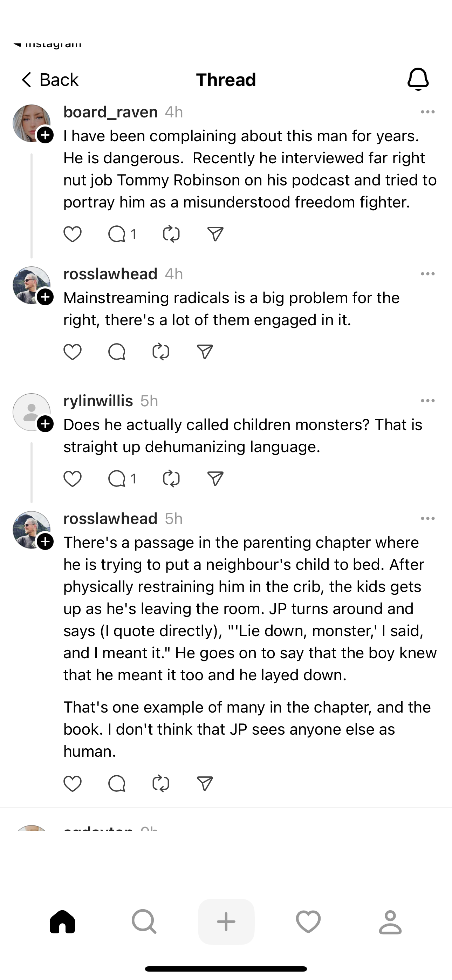Screen dimensions: 452x980
Task: Like board_raven's post with the heart
Action: click(x=72, y=234)
